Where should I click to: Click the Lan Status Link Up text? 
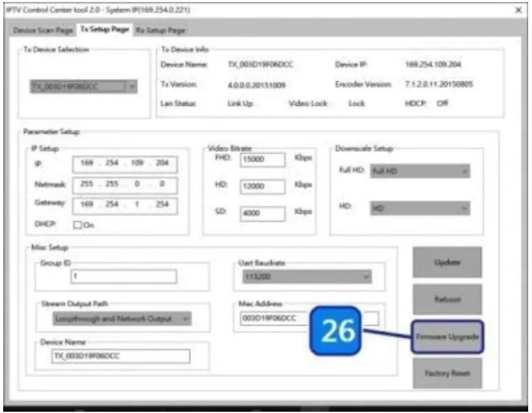240,104
